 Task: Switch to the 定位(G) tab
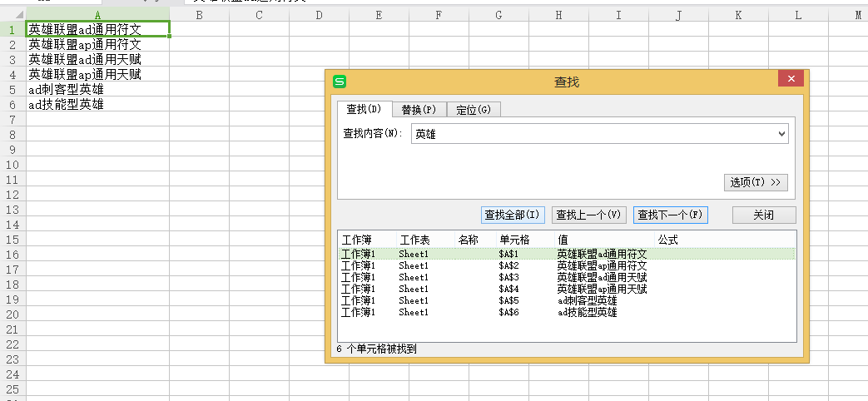474,110
